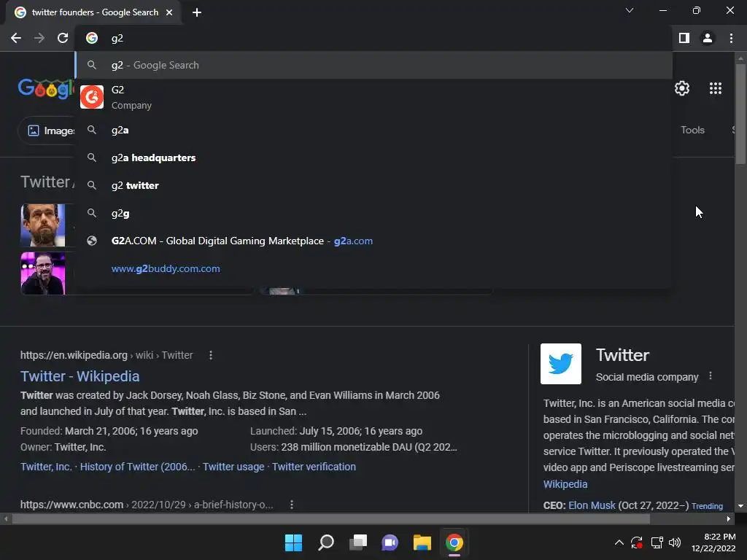Viewport: 747px width, 560px height.
Task: Open Google quick settings gear
Action: 682,88
